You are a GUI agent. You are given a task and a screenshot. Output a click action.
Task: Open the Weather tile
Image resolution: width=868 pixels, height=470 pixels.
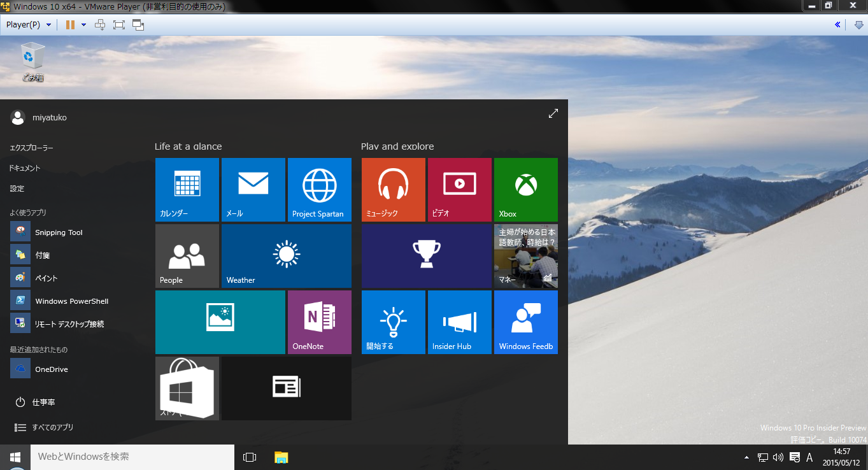click(x=287, y=256)
